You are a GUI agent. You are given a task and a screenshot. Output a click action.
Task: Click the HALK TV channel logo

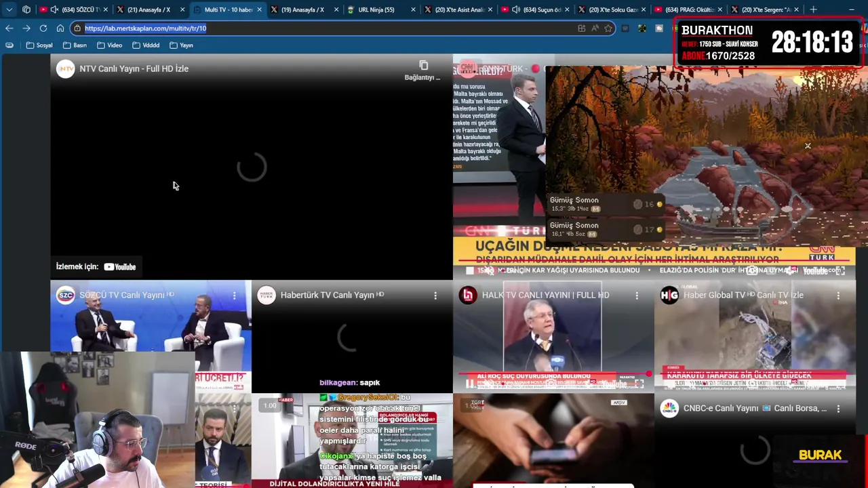coord(468,295)
